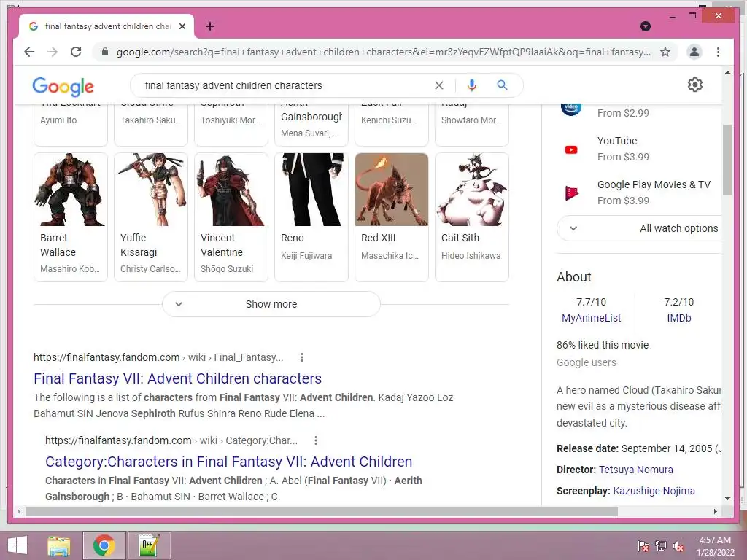Open the IMDb rating link
747x560 pixels.
point(679,318)
